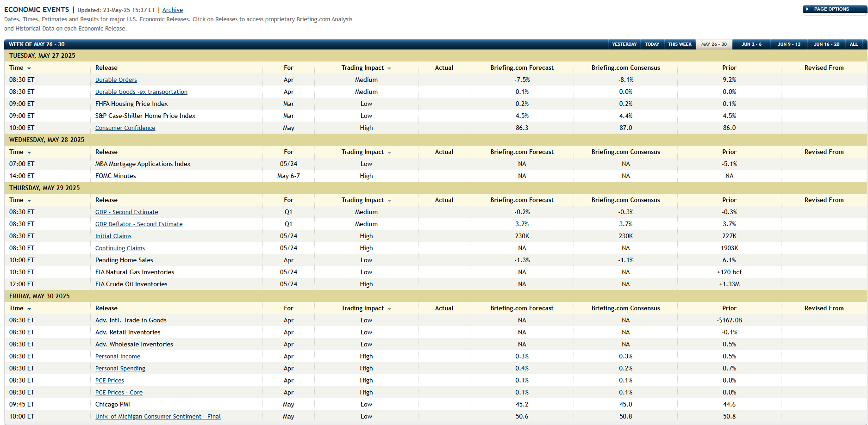Select the This Week tab
The height and width of the screenshot is (425, 868).
point(680,44)
